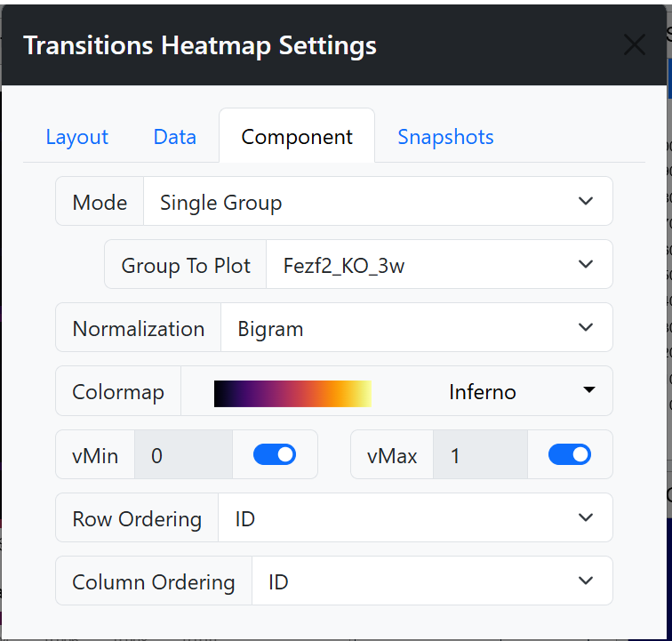Click the vMin value field showing 0
672x641 pixels.
click(183, 454)
